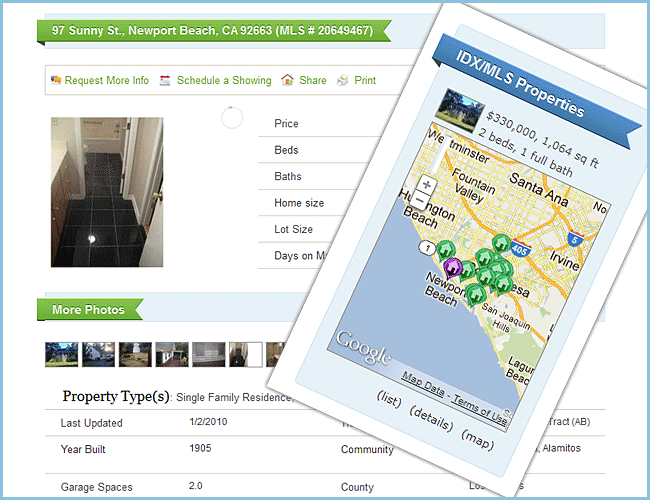Click the $330,000, 1,064 sq ft listing text
This screenshot has height=500, width=650.
[x=543, y=140]
